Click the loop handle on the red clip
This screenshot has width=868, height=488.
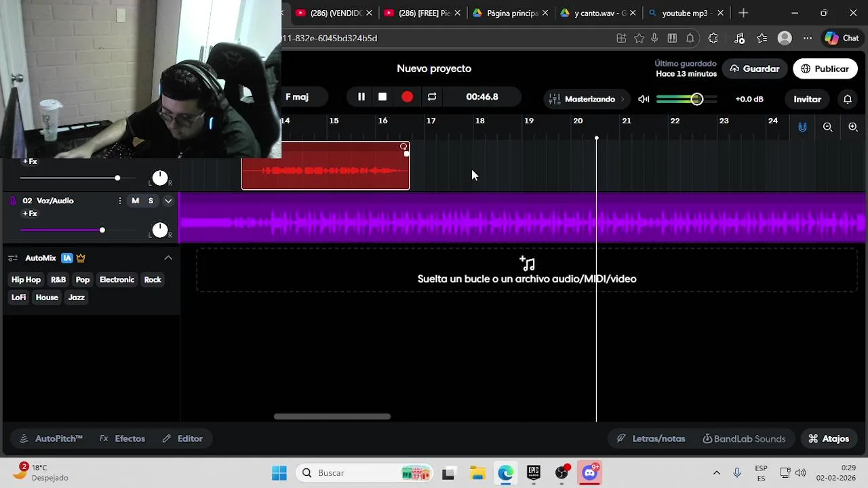[403, 146]
